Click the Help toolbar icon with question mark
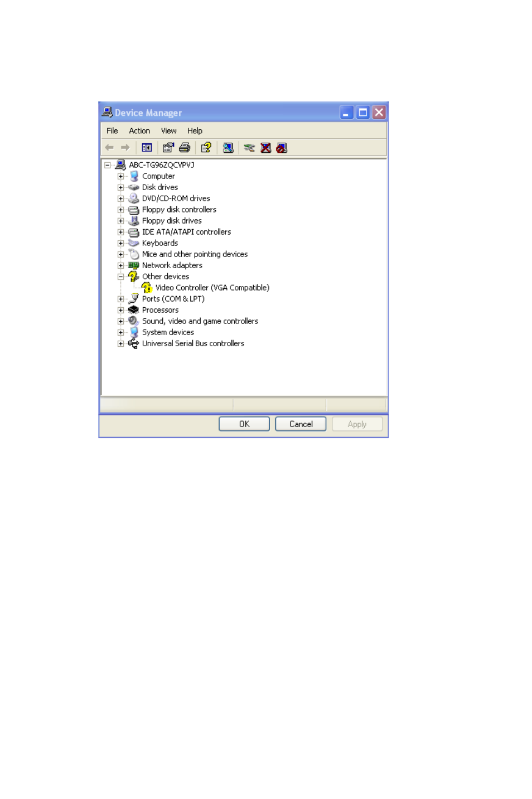The width and height of the screenshot is (532, 799). click(206, 148)
